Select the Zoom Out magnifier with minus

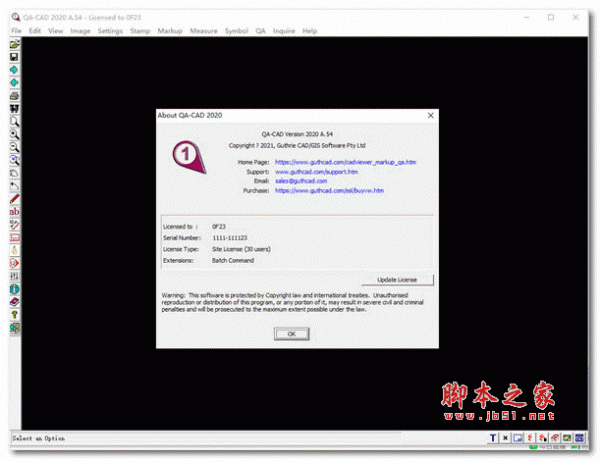pos(15,147)
